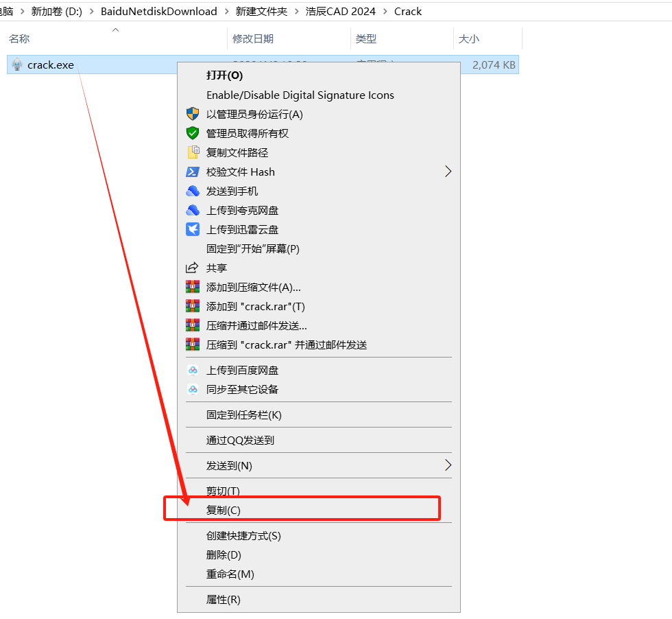Image resolution: width=672 pixels, height=619 pixels.
Task: Jump to 新建文件夹 breadcrumb
Action: (x=261, y=12)
